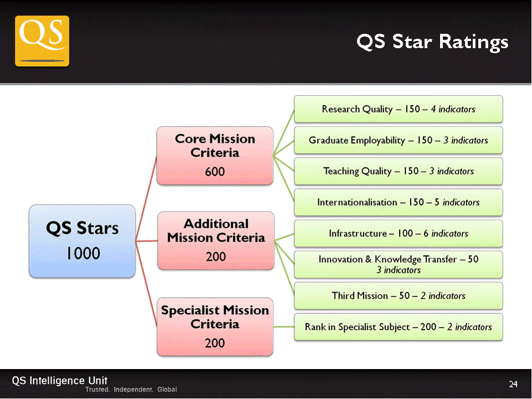Viewport: 532px width, 399px height.
Task: Click the QS Stars heading in the blue box
Action: click(82, 228)
